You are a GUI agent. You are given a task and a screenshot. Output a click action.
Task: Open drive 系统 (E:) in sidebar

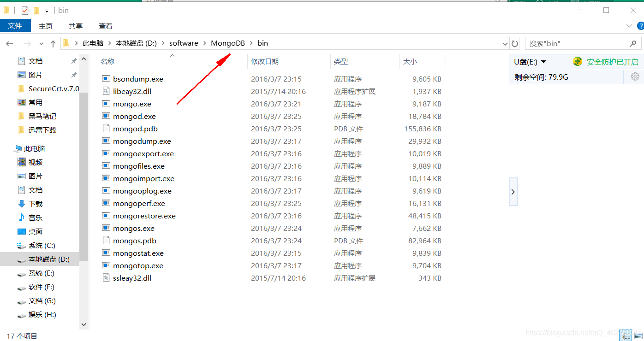pyautogui.click(x=42, y=273)
